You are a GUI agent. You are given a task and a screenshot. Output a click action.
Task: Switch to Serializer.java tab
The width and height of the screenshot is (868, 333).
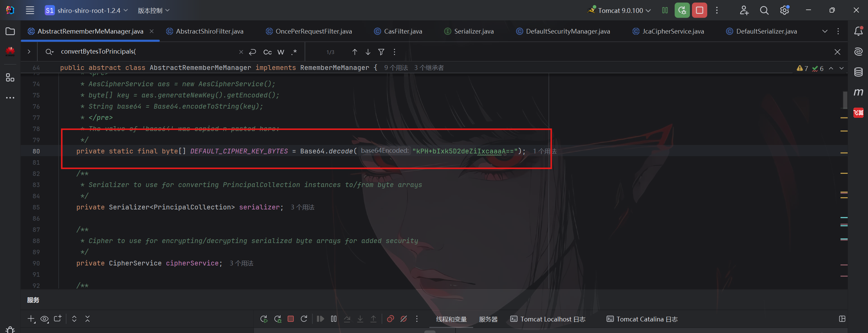pos(469,31)
